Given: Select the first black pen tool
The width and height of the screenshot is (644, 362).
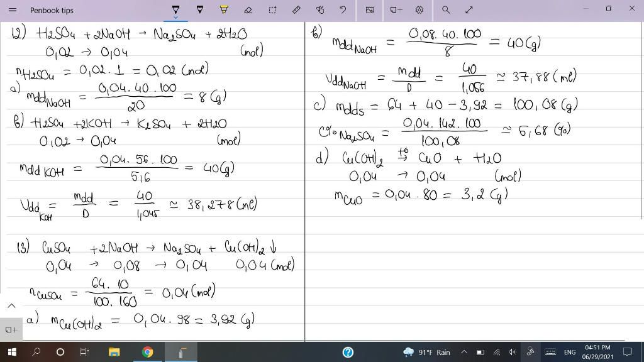Looking at the screenshot, I should click(175, 9).
